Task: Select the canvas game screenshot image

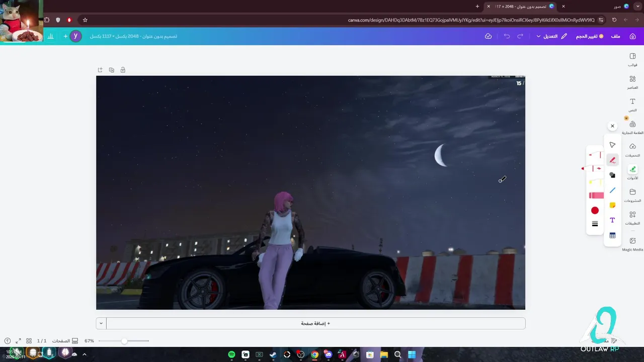Action: (310, 193)
